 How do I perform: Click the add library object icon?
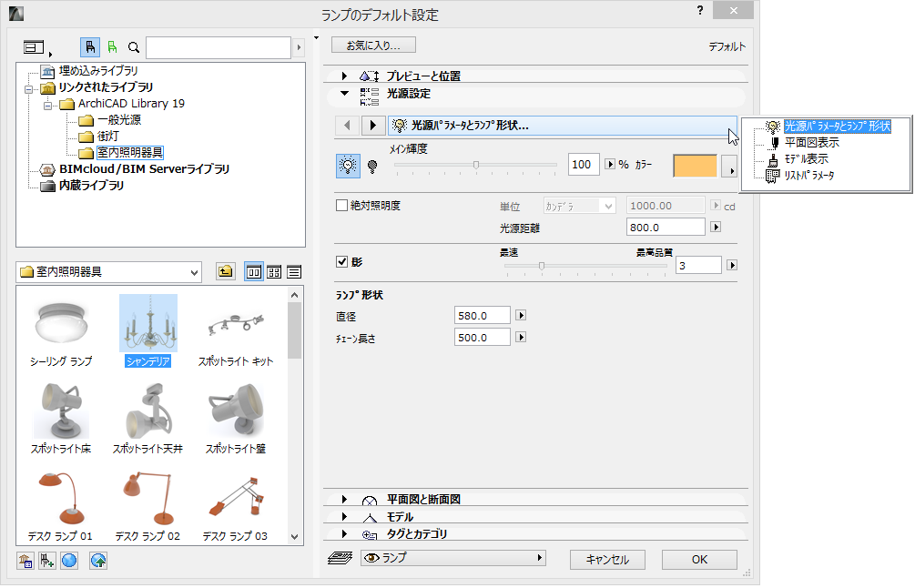46,561
